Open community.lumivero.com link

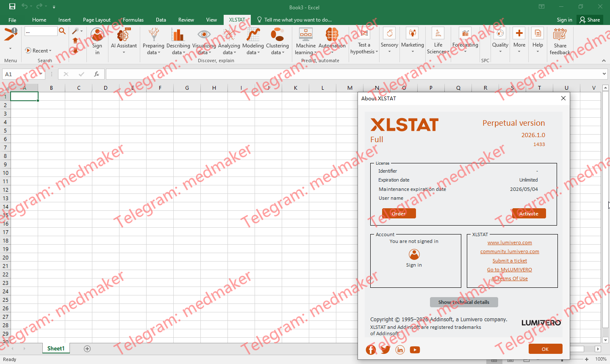(x=510, y=251)
